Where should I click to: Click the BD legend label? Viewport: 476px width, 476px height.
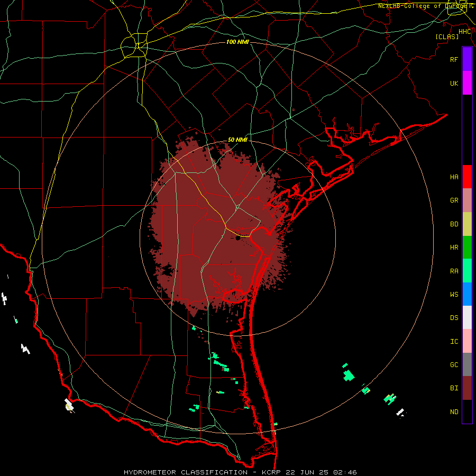pyautogui.click(x=454, y=224)
